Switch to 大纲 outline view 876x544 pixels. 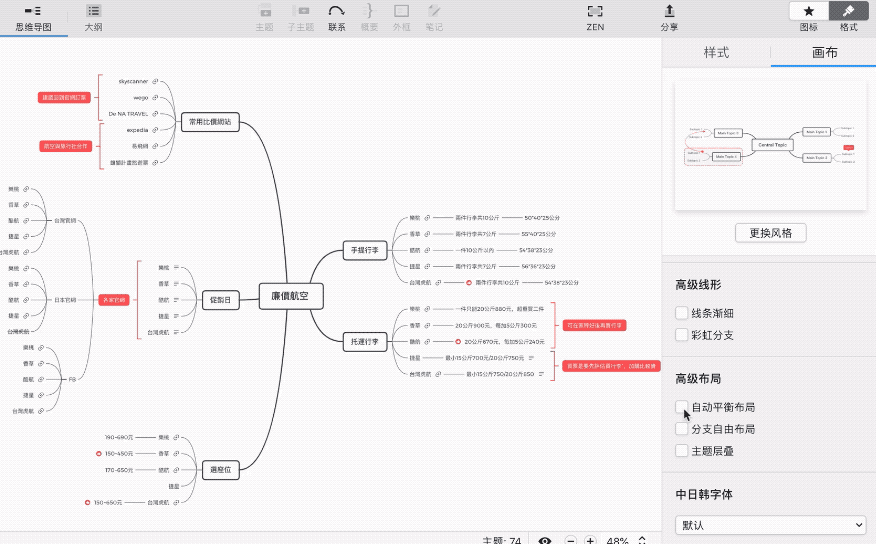93,18
